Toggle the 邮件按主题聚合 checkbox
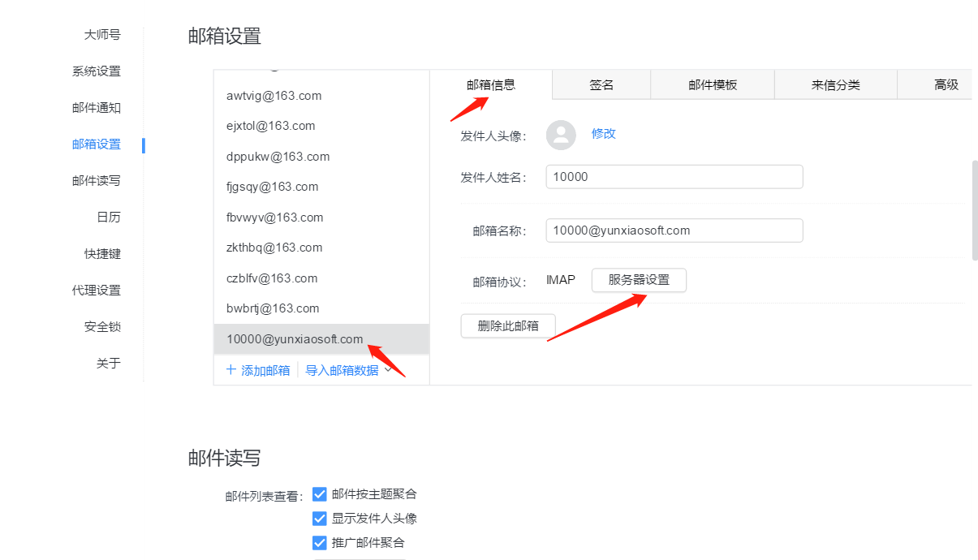Screen dimensions: 978x560 pos(320,494)
